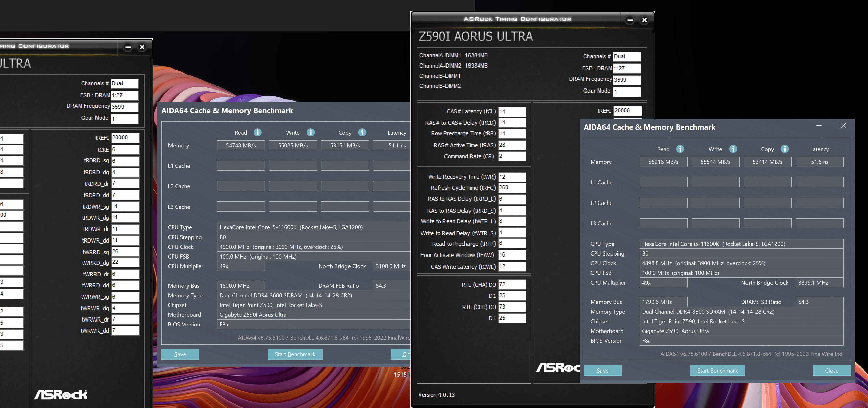
Task: Click RTL (CHB) D0 field
Action: (x=512, y=307)
